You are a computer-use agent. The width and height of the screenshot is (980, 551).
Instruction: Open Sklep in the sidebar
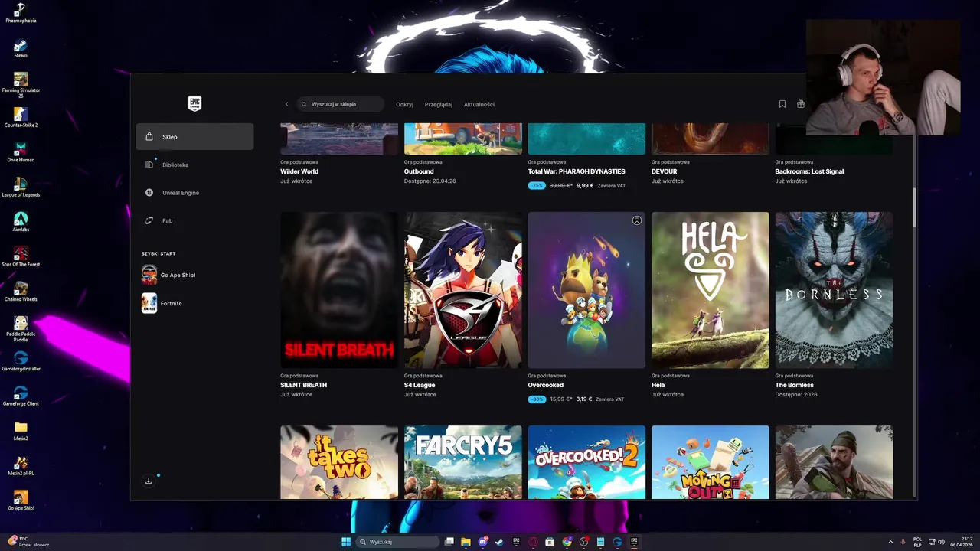194,137
